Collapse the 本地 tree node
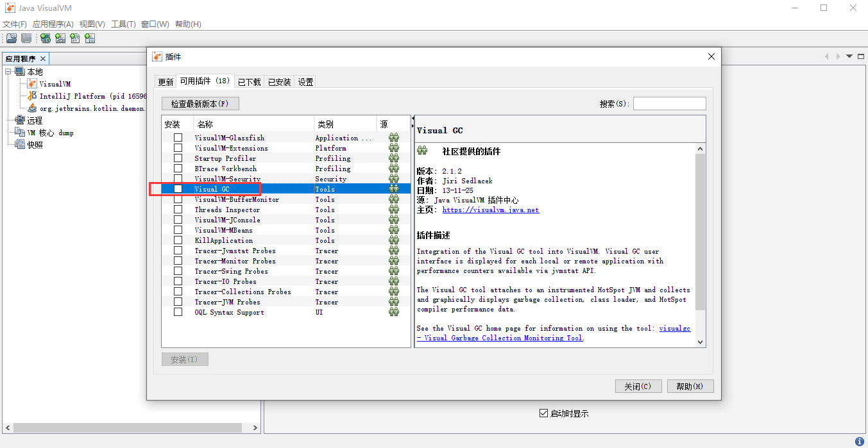Screen dimensions: 868x448 [8, 72]
